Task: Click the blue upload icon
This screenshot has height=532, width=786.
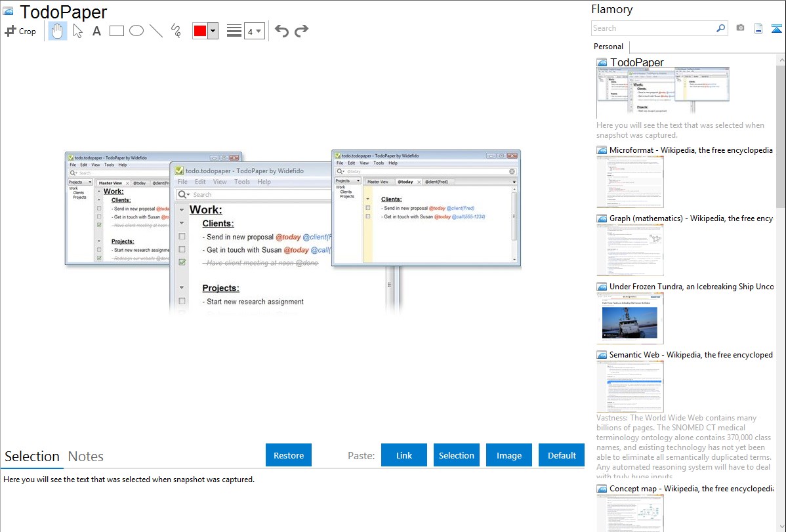Action: [x=776, y=28]
